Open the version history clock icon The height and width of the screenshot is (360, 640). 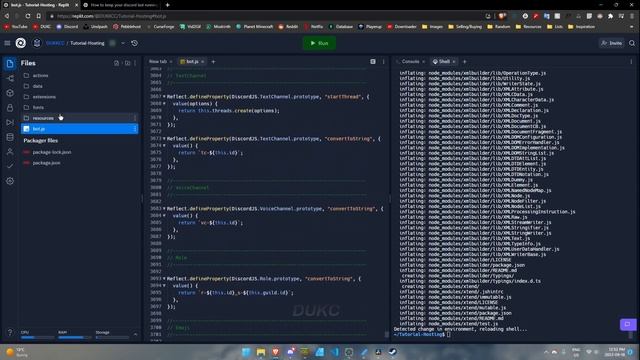pos(134,43)
